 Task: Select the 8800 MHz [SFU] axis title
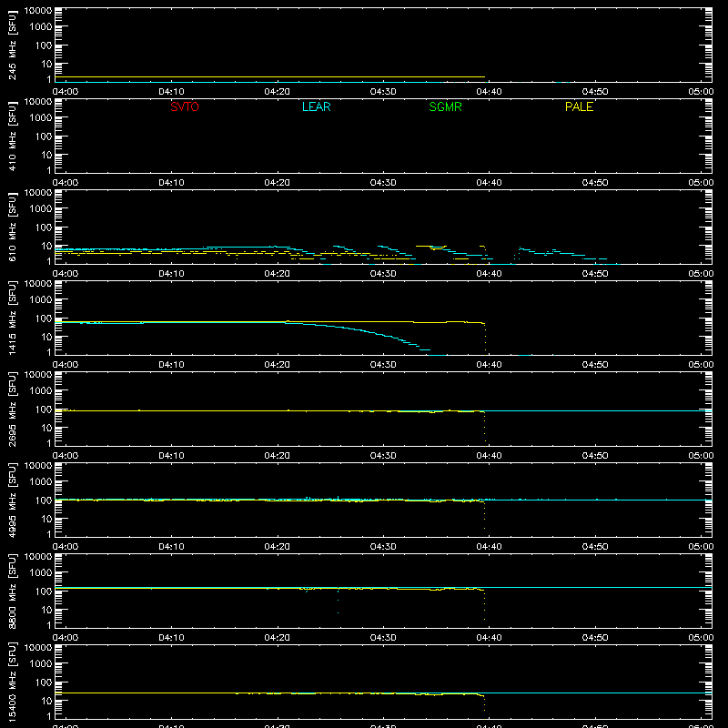(13, 591)
